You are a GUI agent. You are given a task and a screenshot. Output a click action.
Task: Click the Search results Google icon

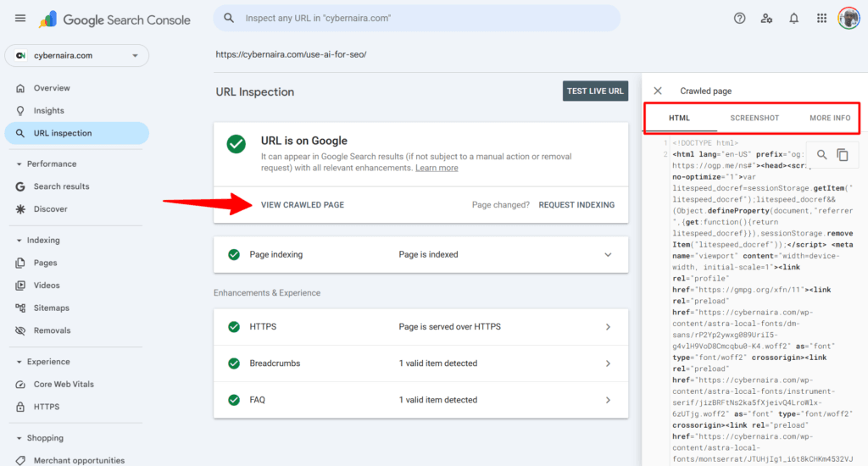20,186
